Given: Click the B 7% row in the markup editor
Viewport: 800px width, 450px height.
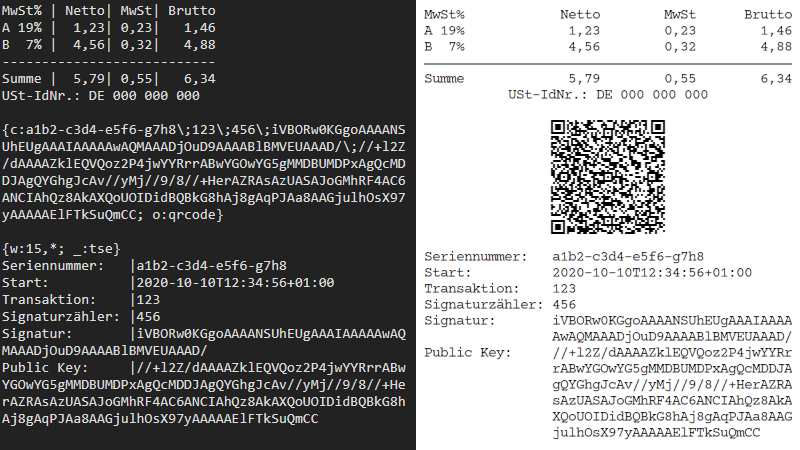Looking at the screenshot, I should (108, 45).
